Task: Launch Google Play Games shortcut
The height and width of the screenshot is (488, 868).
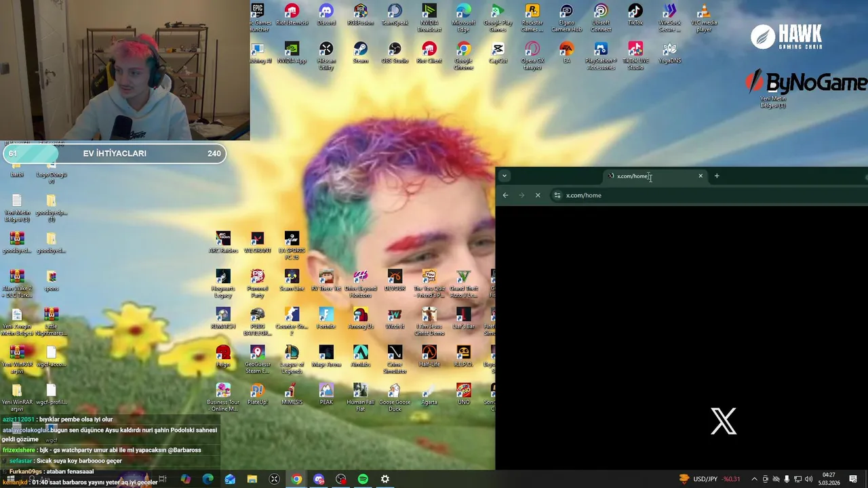Action: (498, 18)
